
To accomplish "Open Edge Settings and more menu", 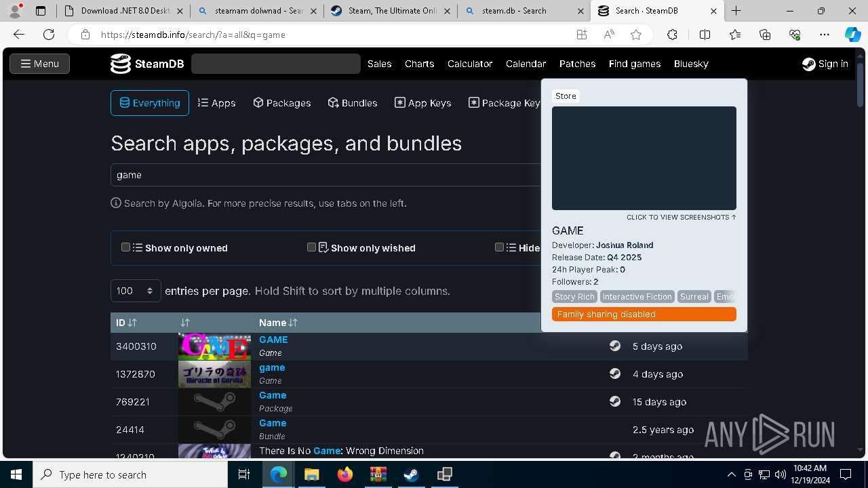I will (825, 35).
